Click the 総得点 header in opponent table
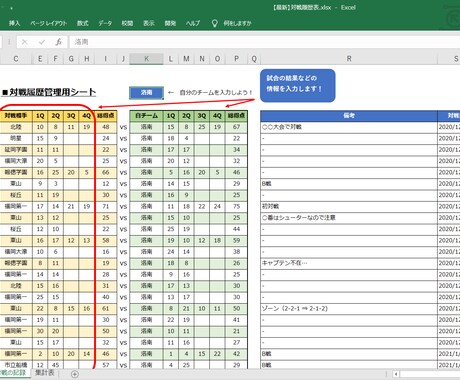The image size is (460, 380). (106, 116)
